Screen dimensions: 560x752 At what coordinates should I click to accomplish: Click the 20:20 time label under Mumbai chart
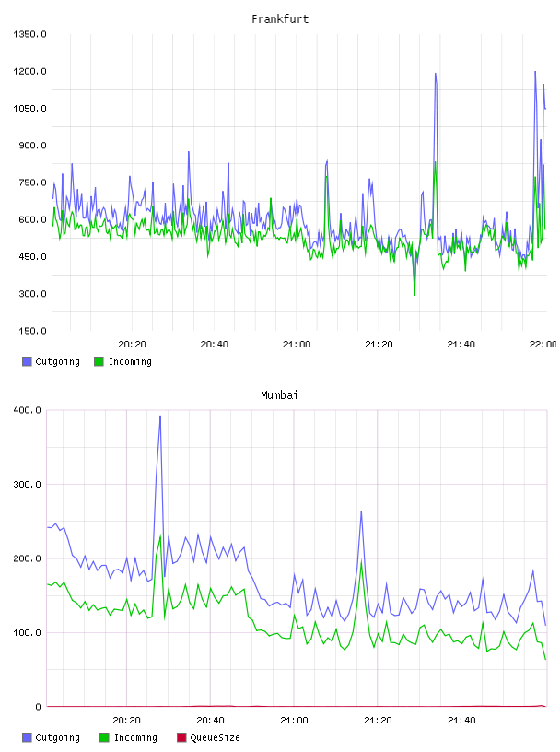(x=126, y=721)
